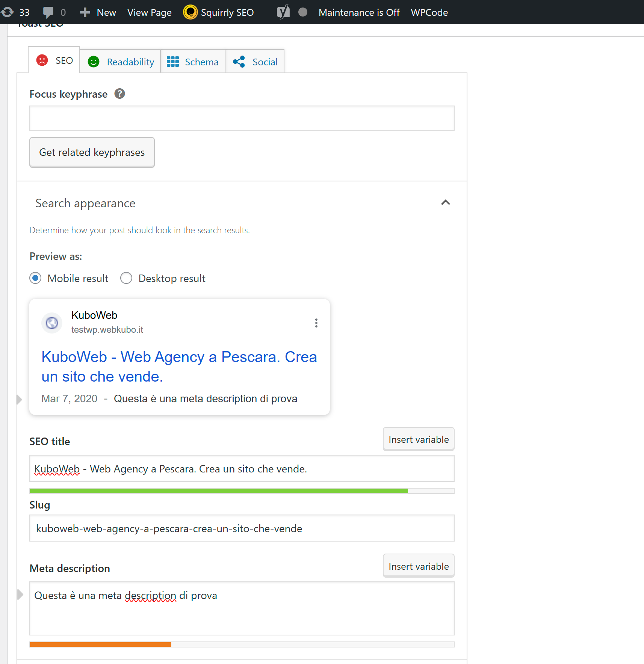Screen dimensions: 644x664
Task: Collapse the Search appearance section
Action: click(445, 203)
